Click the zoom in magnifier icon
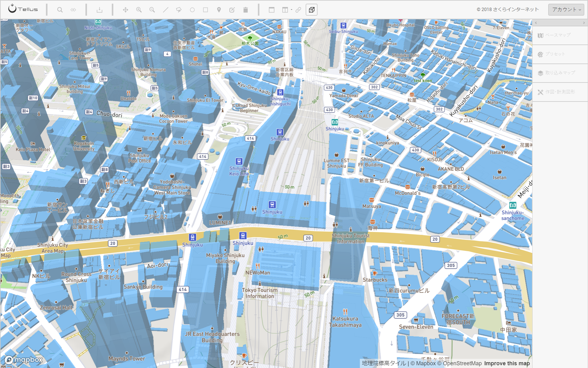The image size is (588, 368). click(x=139, y=10)
